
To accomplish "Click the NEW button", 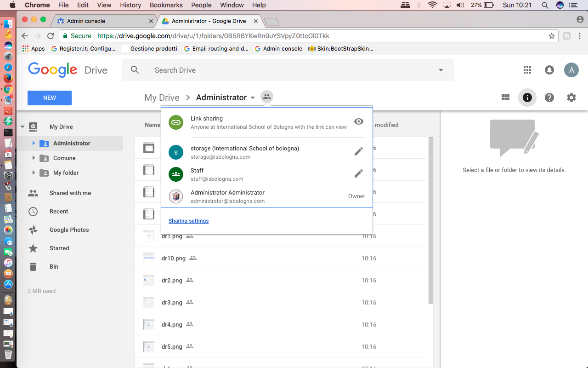I will tap(50, 98).
